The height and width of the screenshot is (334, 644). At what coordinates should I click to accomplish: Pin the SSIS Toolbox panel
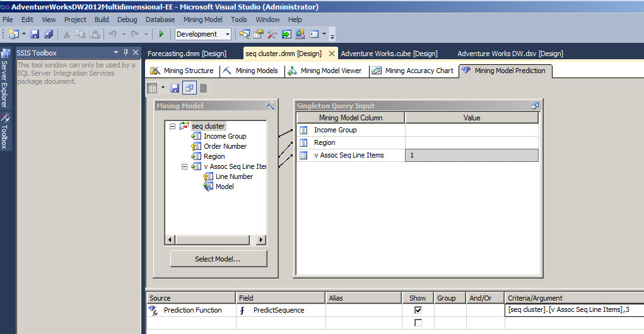pyautogui.click(x=126, y=52)
